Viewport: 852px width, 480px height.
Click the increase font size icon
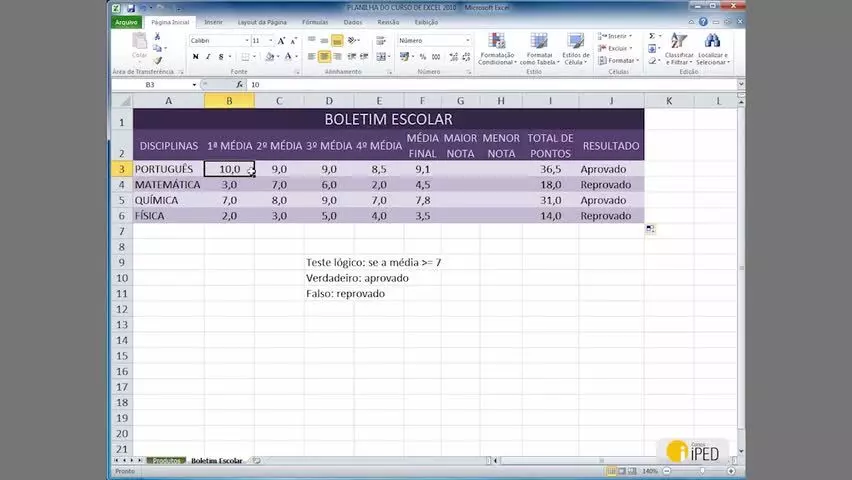[x=281, y=41]
